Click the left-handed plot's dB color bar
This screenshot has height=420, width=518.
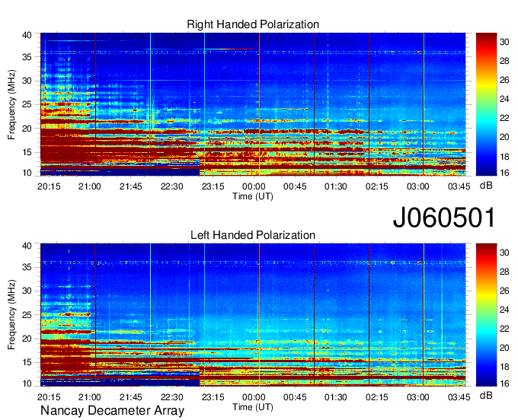(x=486, y=315)
